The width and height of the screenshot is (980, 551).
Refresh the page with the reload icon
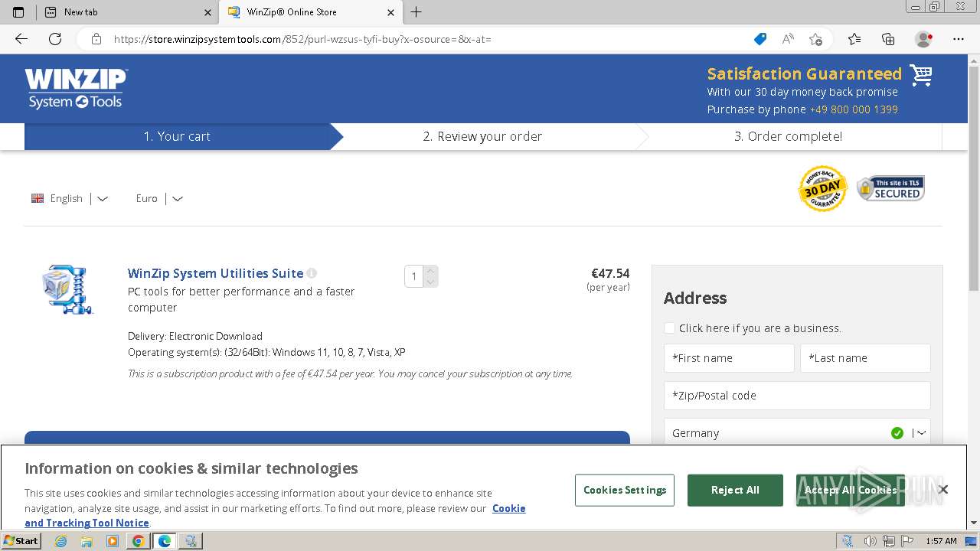pos(55,39)
